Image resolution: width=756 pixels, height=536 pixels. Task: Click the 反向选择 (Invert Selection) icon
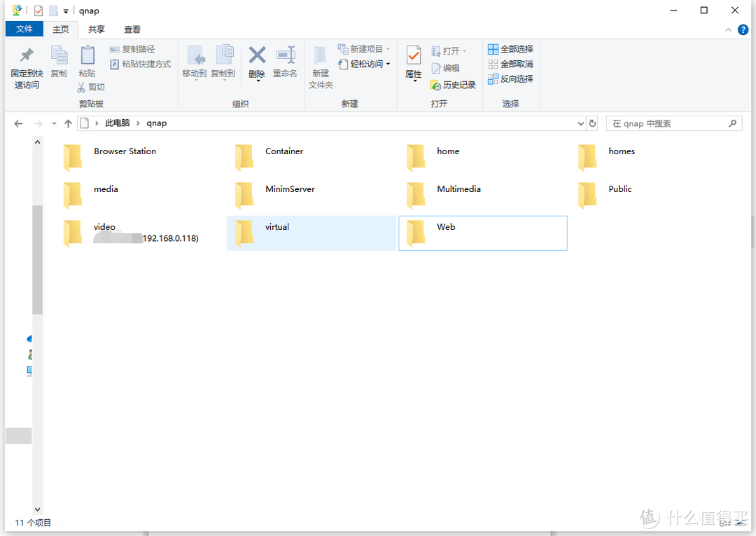tap(510, 78)
